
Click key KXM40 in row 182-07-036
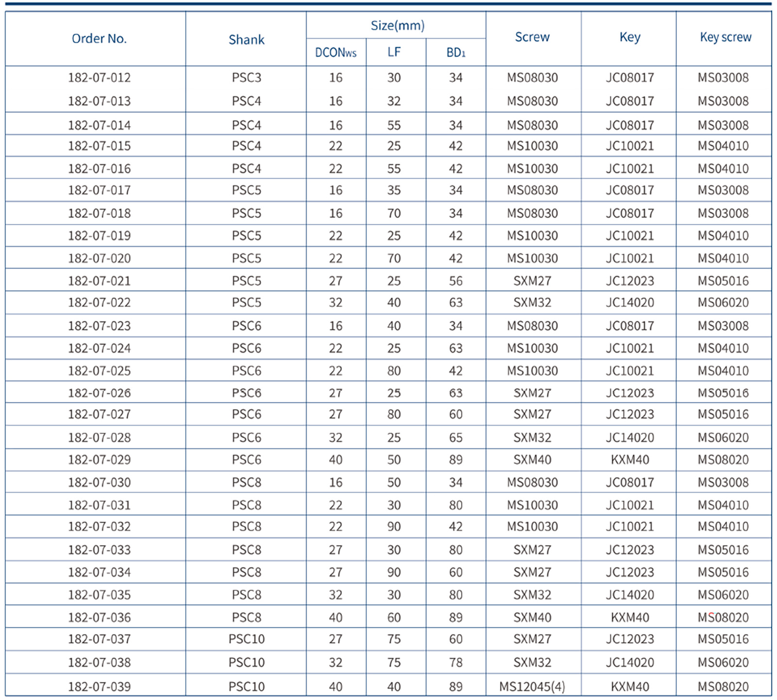[630, 617]
